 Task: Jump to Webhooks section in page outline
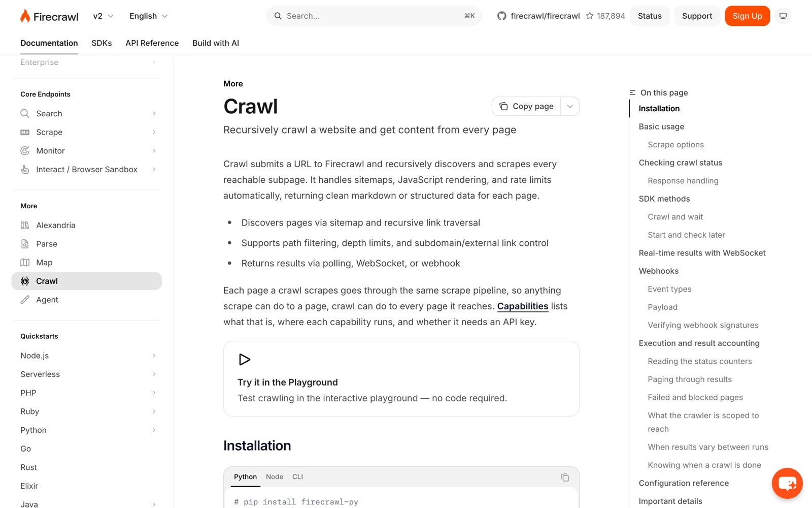pos(658,271)
